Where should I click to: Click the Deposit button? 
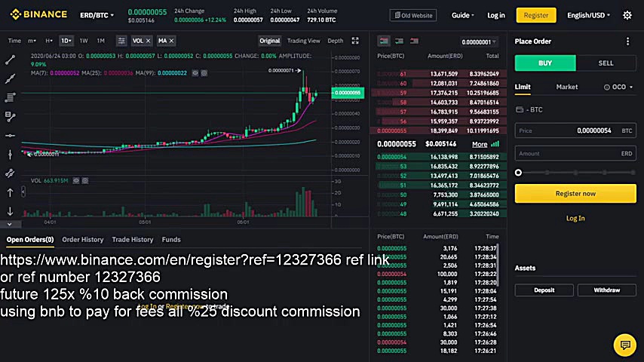pos(544,290)
